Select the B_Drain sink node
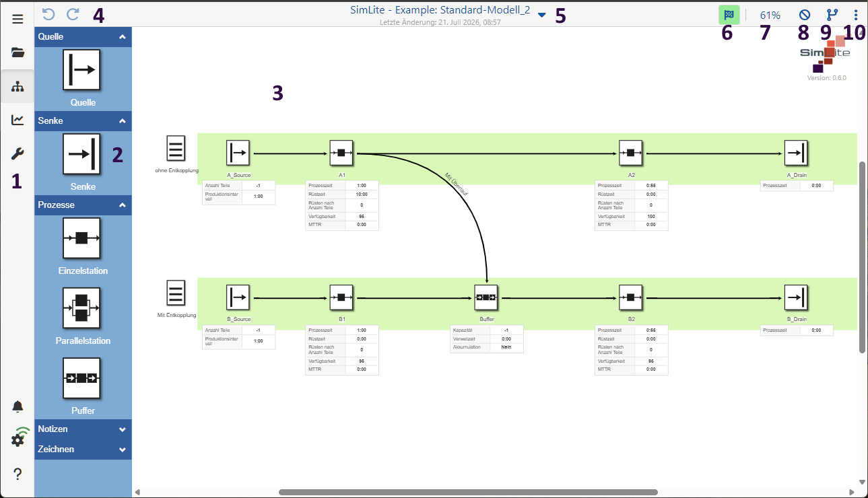This screenshot has height=498, width=868. [x=796, y=297]
